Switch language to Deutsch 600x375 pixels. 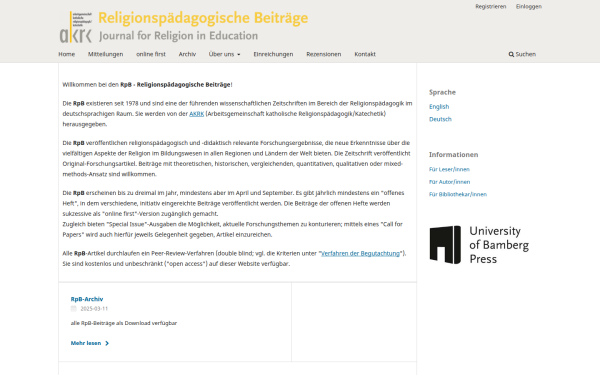pos(440,119)
